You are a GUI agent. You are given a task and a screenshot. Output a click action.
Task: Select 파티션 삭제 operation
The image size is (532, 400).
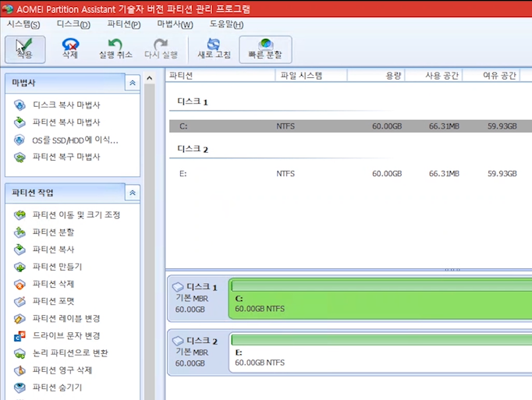click(x=44, y=284)
